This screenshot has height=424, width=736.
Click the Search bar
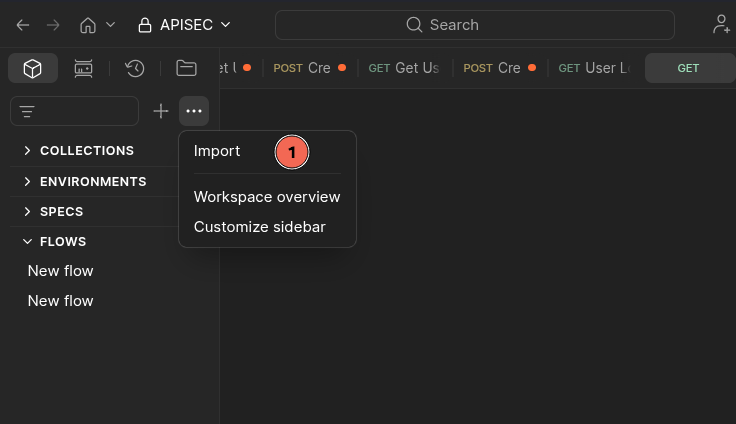(475, 25)
